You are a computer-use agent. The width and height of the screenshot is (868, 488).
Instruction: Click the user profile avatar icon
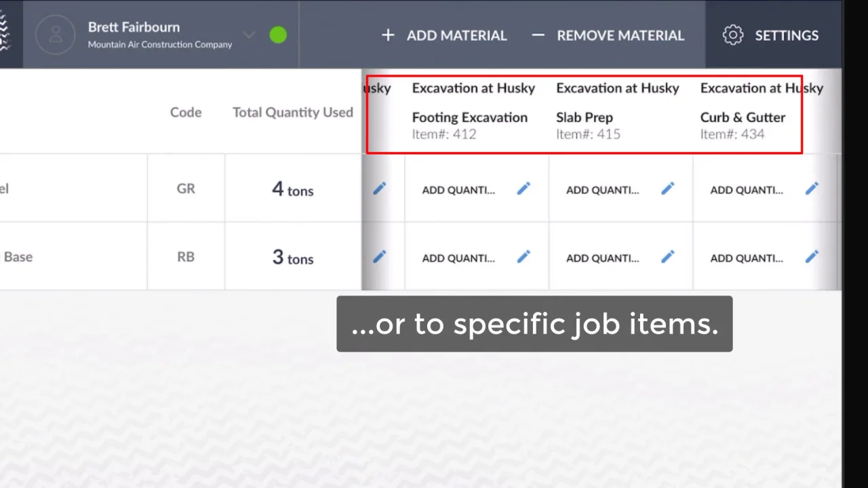click(55, 35)
